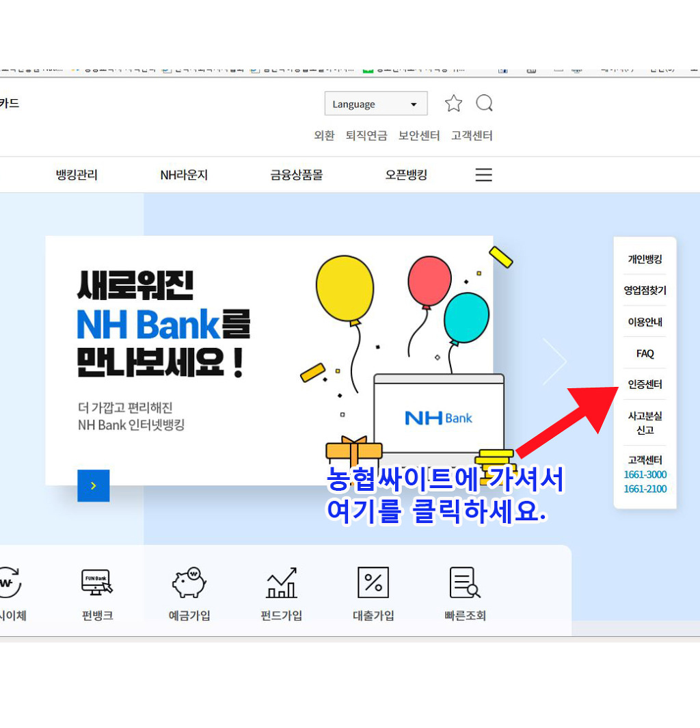This screenshot has height=728, width=700.
Task: Click the star bookmark icon
Action: [x=453, y=103]
